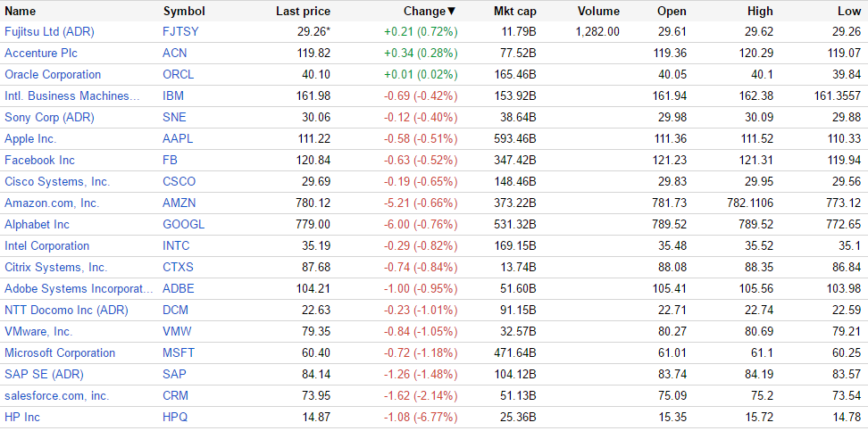Screen dimensions: 868x431
Task: Click the IBM ticker symbol
Action: 173,95
